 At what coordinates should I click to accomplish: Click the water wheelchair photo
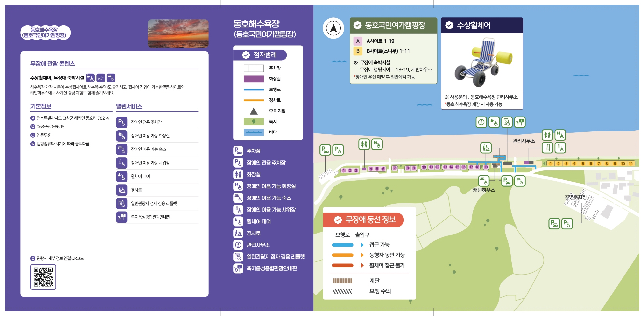483,62
